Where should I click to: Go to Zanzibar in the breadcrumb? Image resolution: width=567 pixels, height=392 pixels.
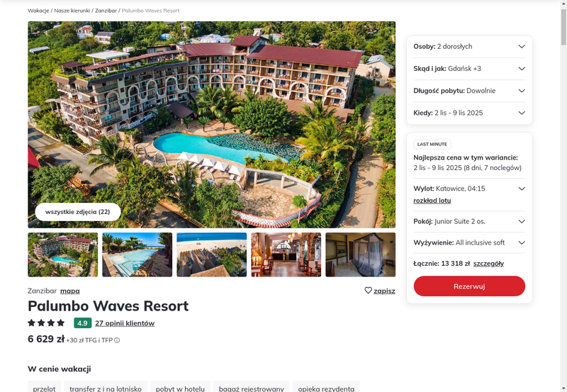click(106, 11)
